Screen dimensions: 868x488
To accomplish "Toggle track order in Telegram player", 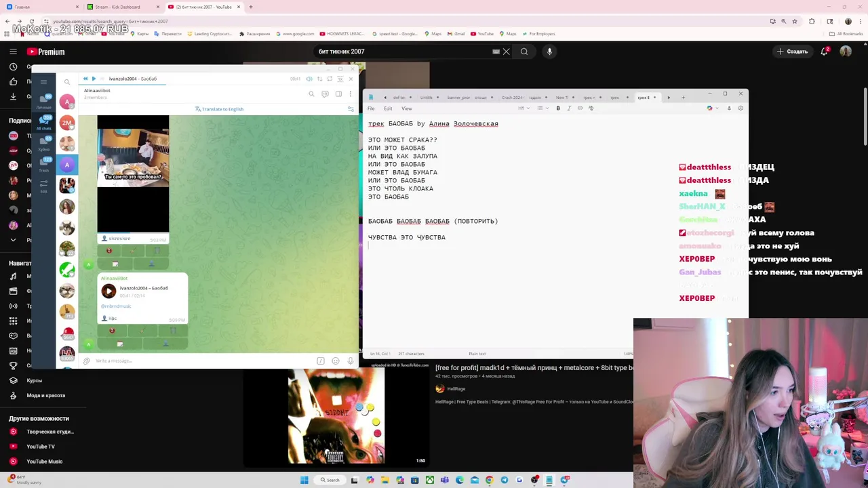I will [x=320, y=79].
